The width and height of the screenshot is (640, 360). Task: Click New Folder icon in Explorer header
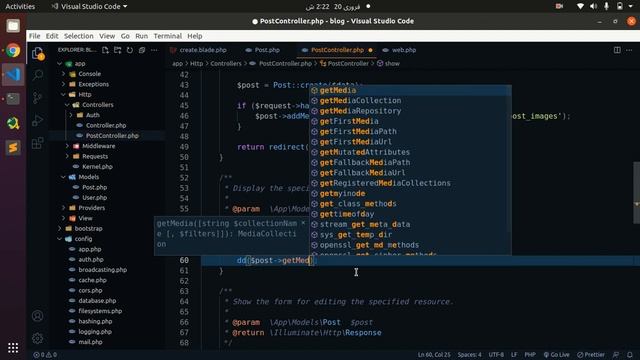(x=118, y=50)
